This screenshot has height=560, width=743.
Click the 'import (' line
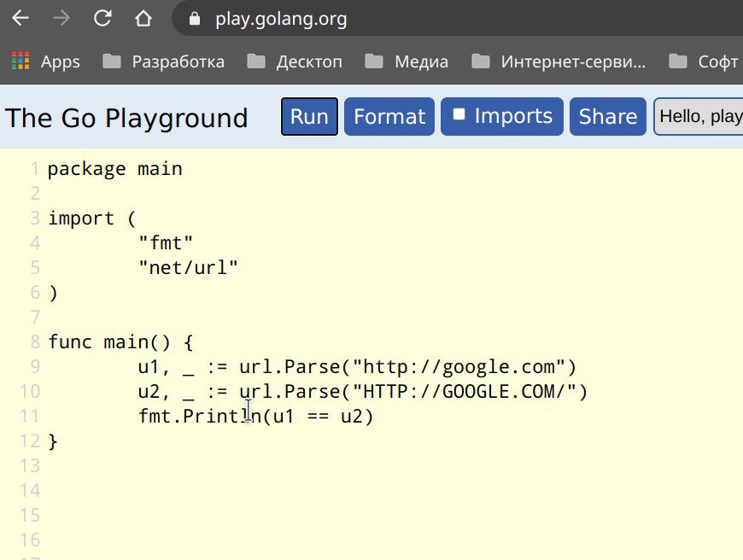click(92, 219)
